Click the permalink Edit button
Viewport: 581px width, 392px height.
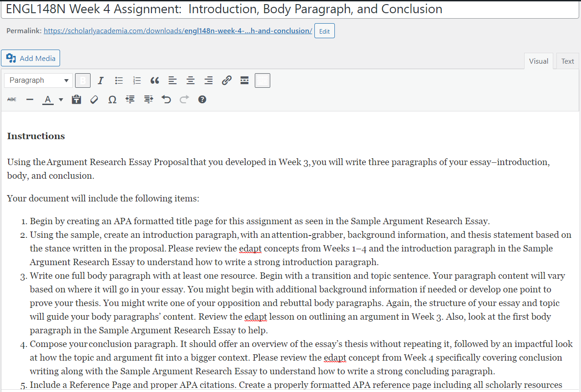coord(324,31)
